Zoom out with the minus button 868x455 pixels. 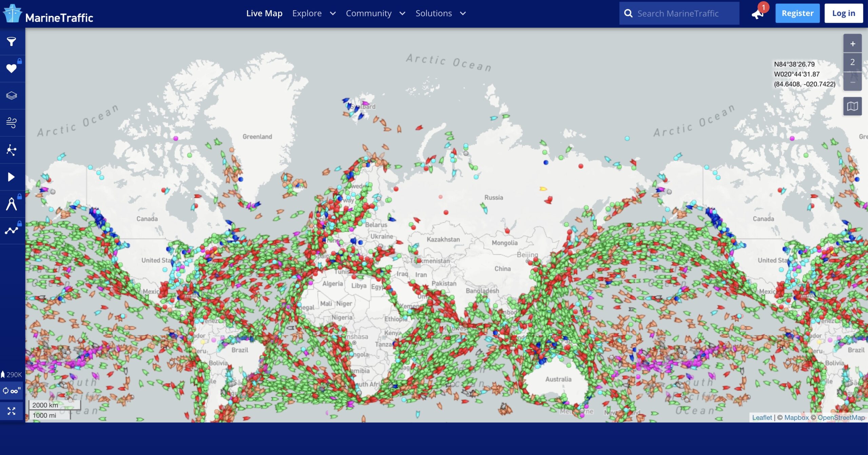[852, 82]
